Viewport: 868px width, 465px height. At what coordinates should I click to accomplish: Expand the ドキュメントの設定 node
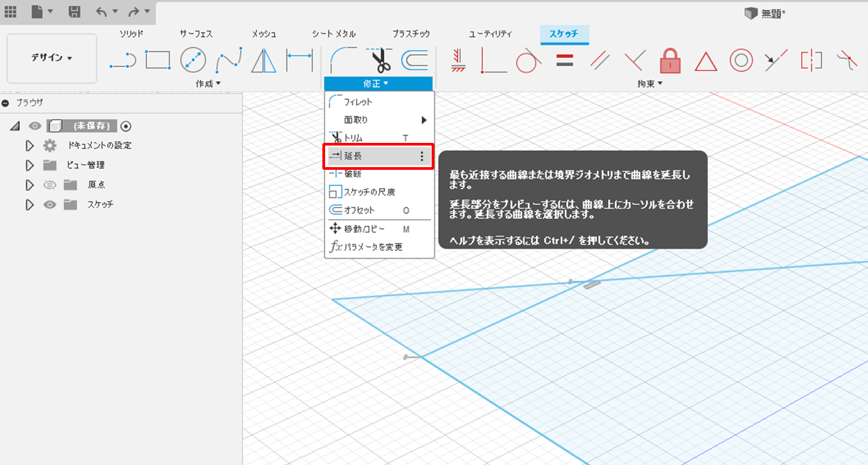click(x=29, y=146)
